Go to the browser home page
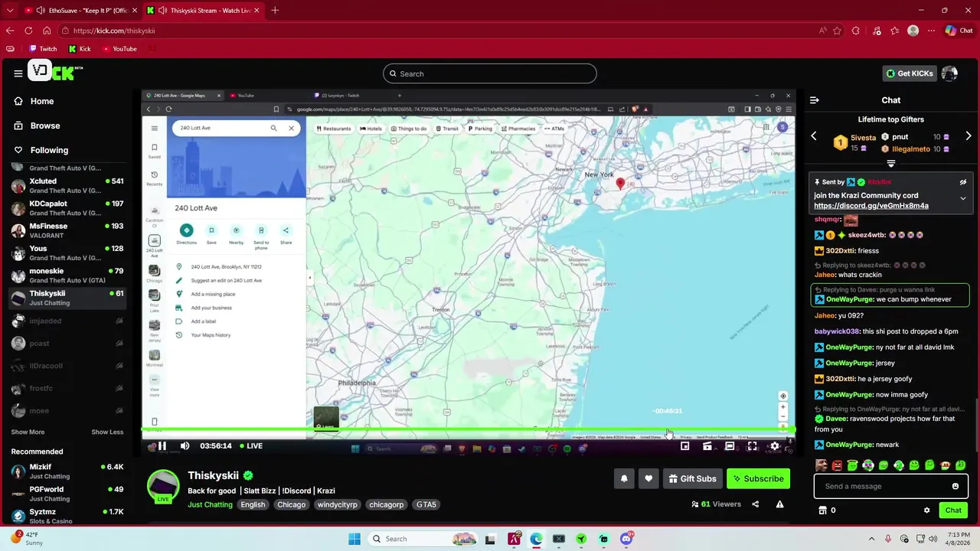This screenshot has width=980, height=551. [x=47, y=31]
